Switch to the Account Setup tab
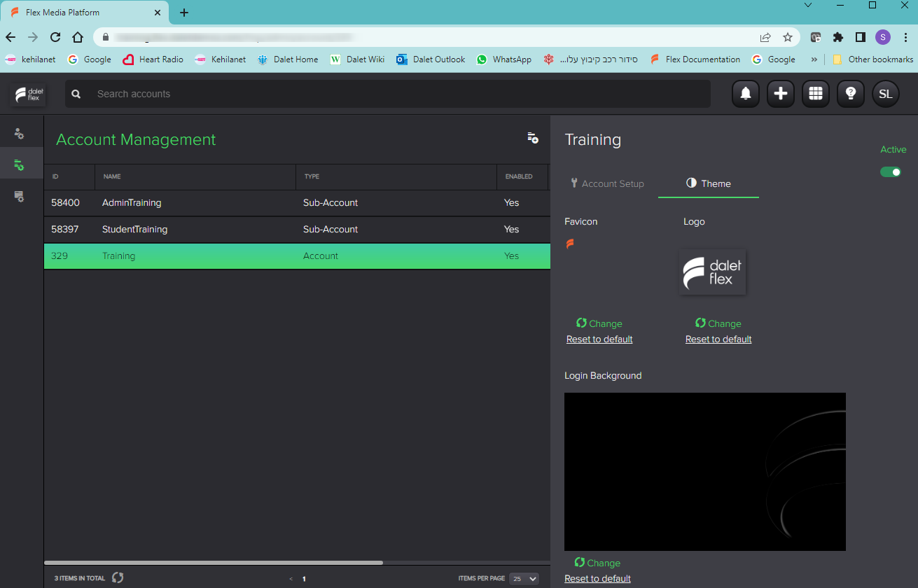The width and height of the screenshot is (918, 588). [x=606, y=183]
